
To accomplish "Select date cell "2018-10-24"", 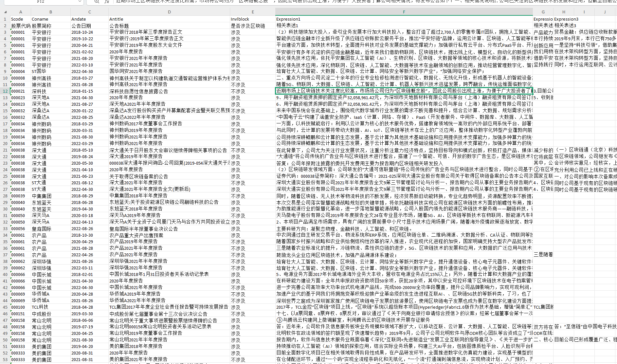I will [89, 32].
